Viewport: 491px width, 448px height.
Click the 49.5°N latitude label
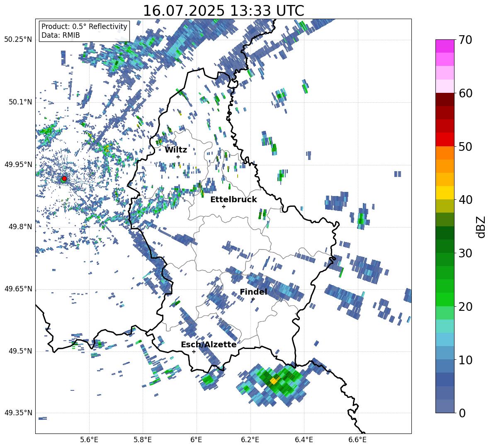click(20, 351)
